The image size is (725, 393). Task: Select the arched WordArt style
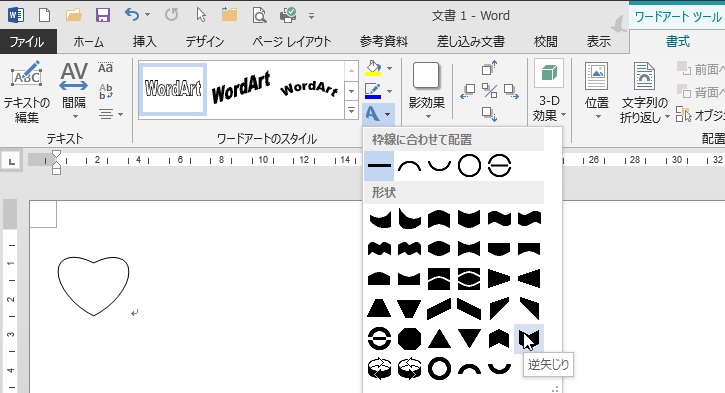[309, 88]
